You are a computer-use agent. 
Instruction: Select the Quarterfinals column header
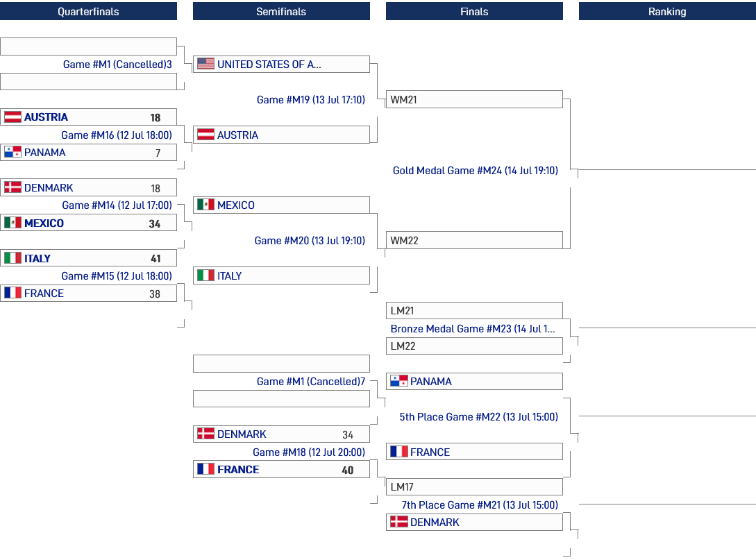point(88,11)
